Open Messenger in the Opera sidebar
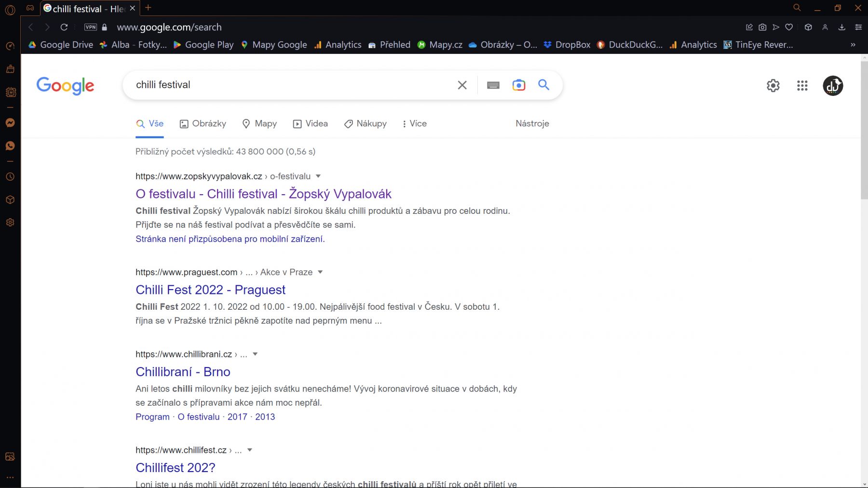 click(10, 123)
